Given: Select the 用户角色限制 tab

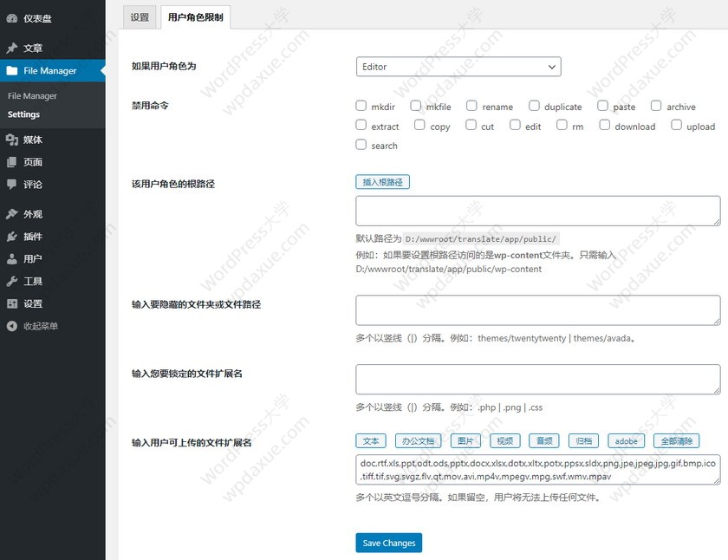Looking at the screenshot, I should 196,17.
